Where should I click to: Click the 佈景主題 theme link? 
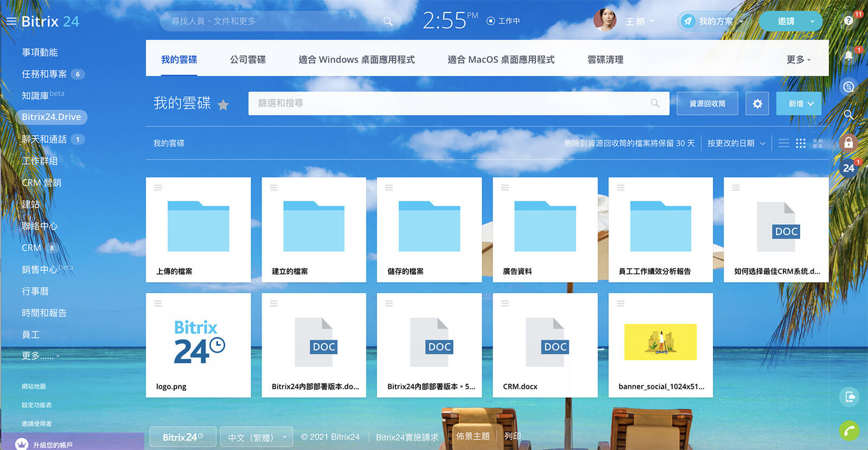click(473, 436)
